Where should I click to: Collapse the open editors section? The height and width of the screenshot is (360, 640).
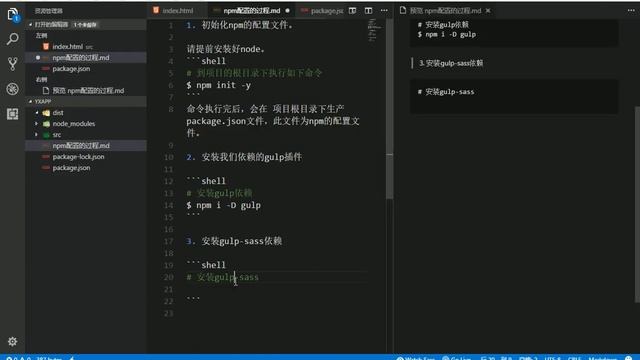[x=31, y=24]
